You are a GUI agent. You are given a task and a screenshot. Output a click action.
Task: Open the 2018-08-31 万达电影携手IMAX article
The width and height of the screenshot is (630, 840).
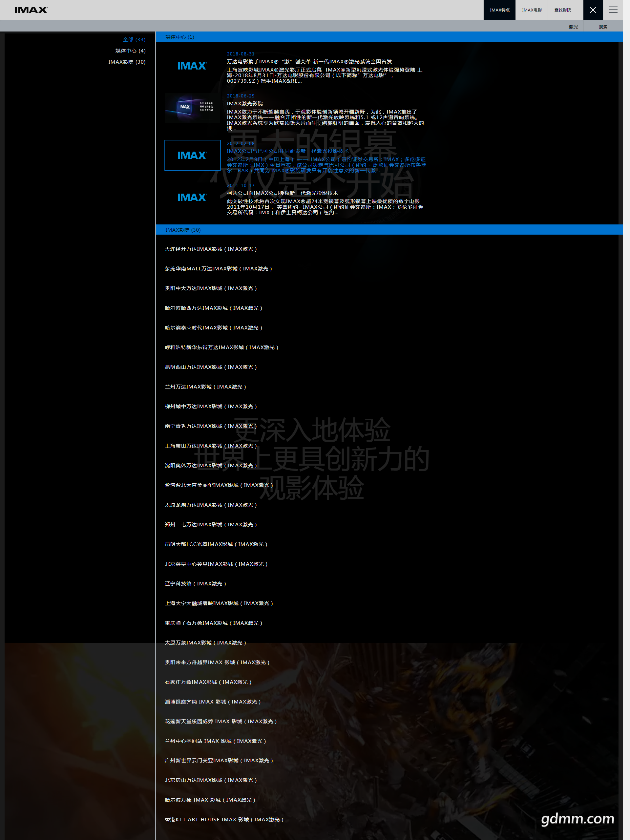[x=309, y=61]
